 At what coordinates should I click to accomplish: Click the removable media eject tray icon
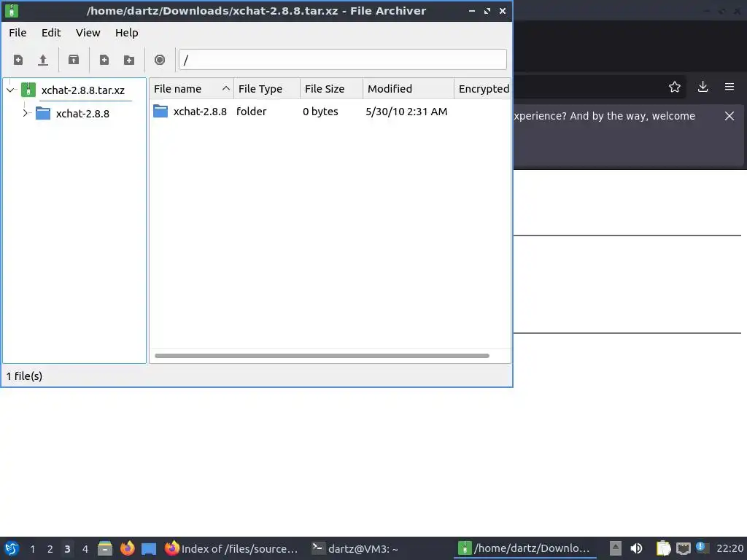pos(616,548)
